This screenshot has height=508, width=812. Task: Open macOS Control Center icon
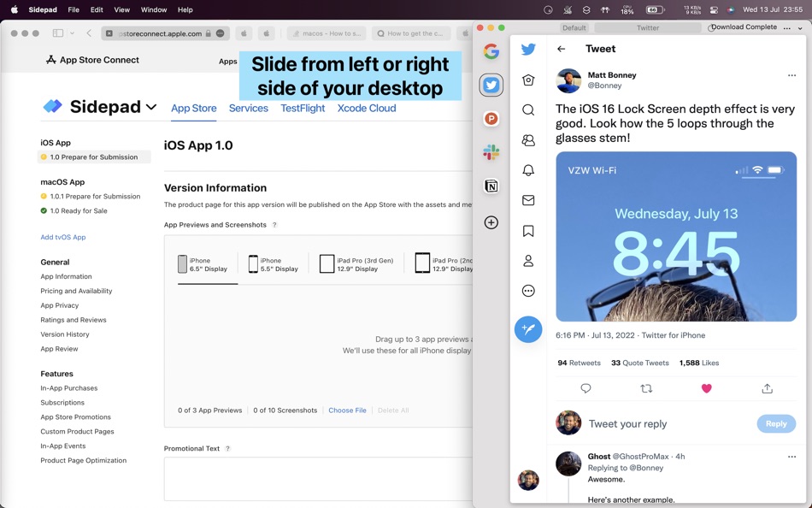(x=714, y=9)
